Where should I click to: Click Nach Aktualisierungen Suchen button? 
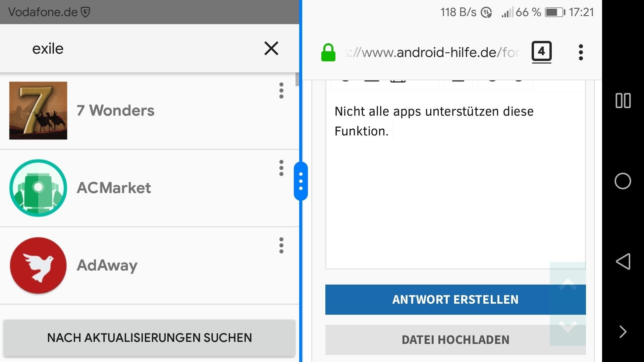tap(150, 338)
